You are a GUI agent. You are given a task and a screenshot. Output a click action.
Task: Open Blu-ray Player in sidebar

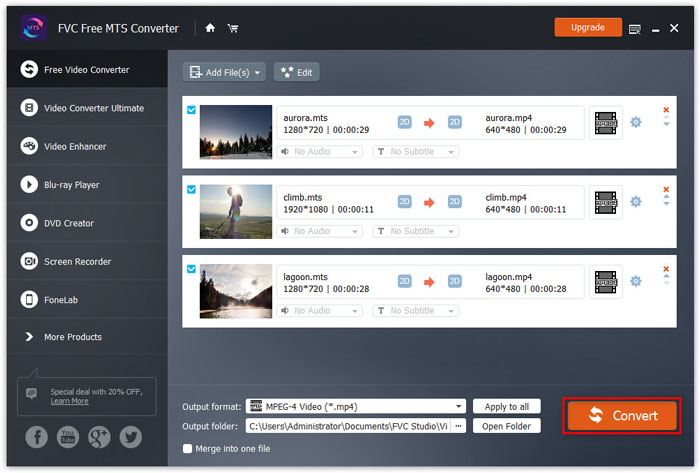[88, 184]
